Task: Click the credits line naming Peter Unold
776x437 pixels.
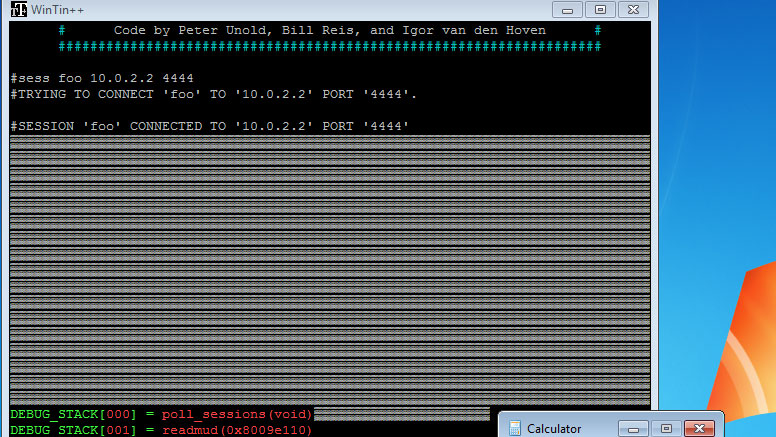Action: 330,30
